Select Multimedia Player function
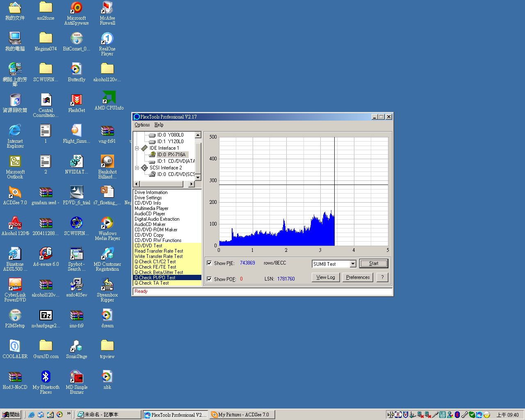 point(167,208)
